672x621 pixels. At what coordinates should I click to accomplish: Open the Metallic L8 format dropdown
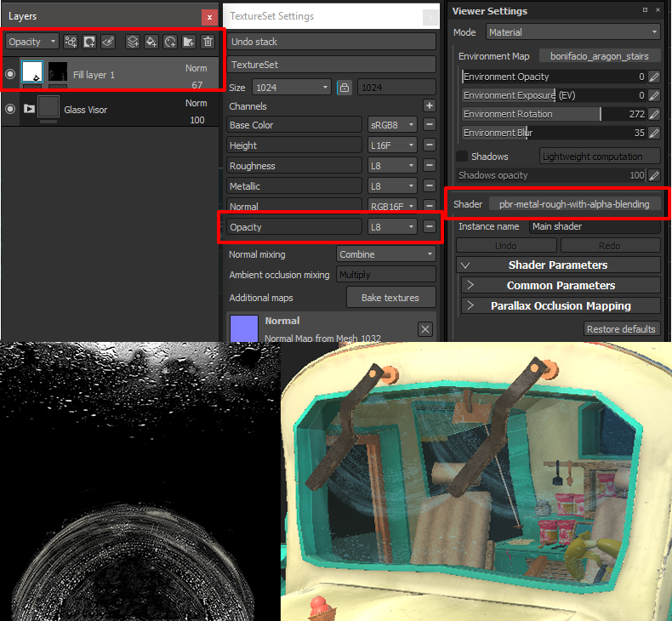(392, 186)
